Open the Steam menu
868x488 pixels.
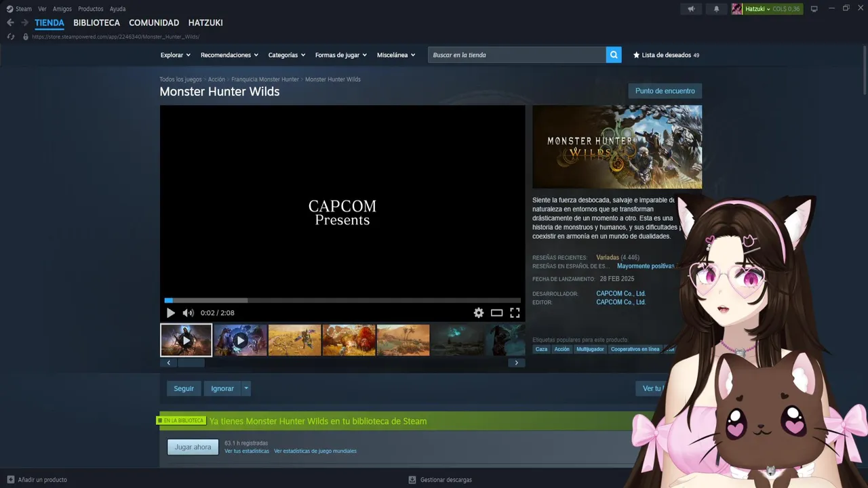(24, 9)
